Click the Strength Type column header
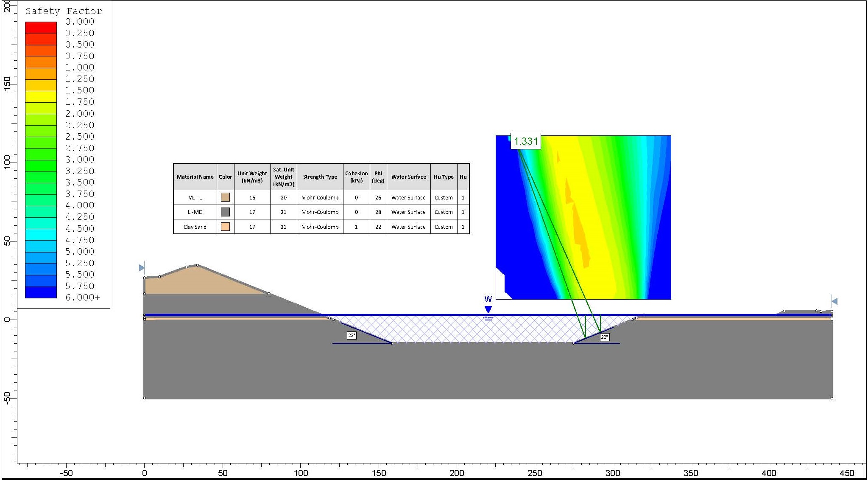Image resolution: width=868 pixels, height=480 pixels. point(320,177)
